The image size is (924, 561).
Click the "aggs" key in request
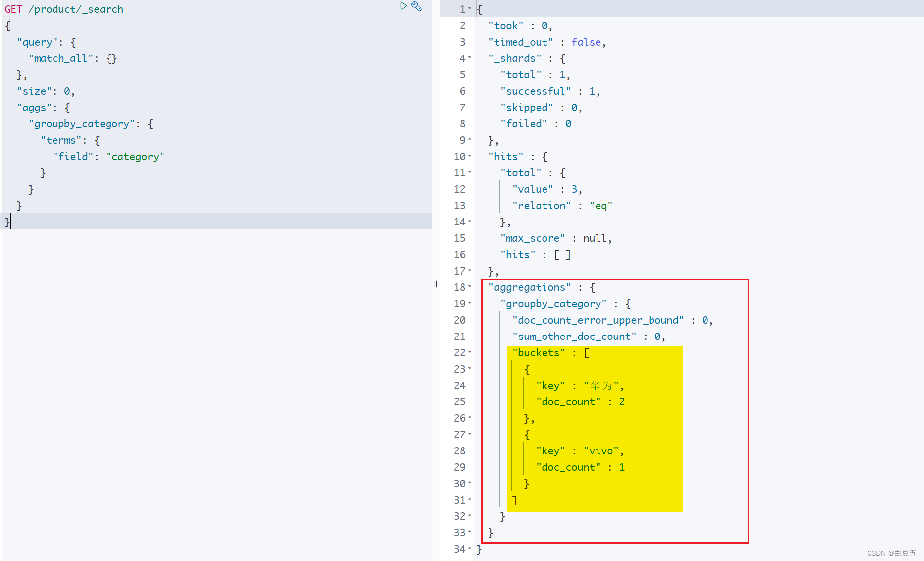(34, 108)
